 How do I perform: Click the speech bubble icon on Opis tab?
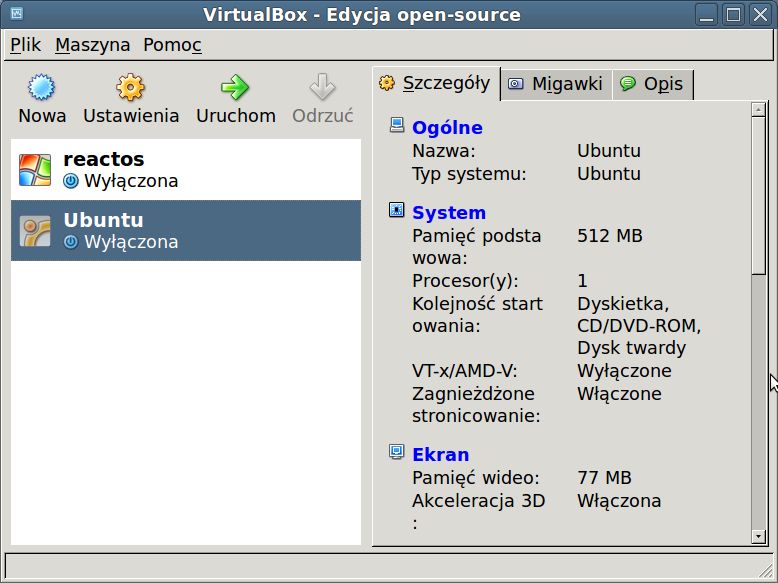pyautogui.click(x=628, y=83)
